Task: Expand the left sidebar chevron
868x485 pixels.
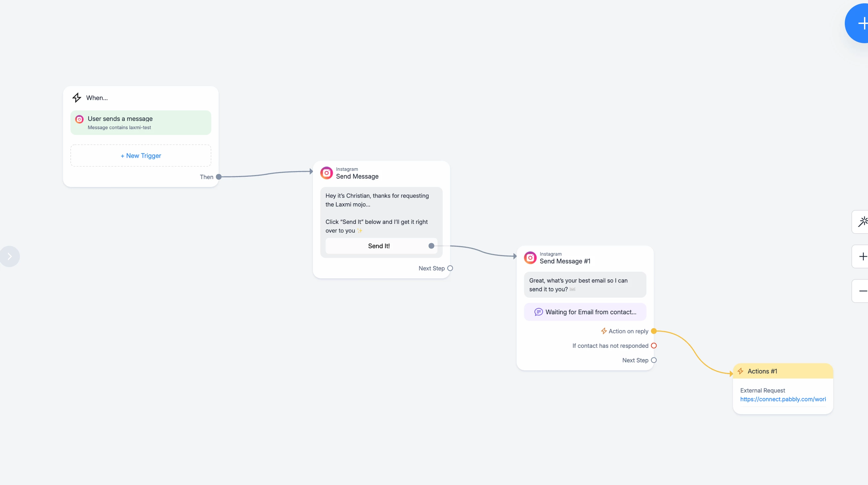Action: coord(10,257)
